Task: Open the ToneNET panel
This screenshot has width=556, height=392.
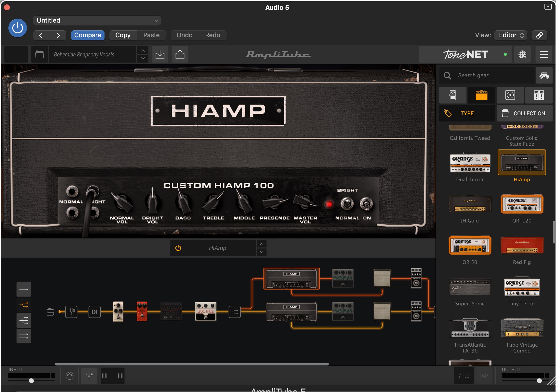Action: tap(465, 54)
